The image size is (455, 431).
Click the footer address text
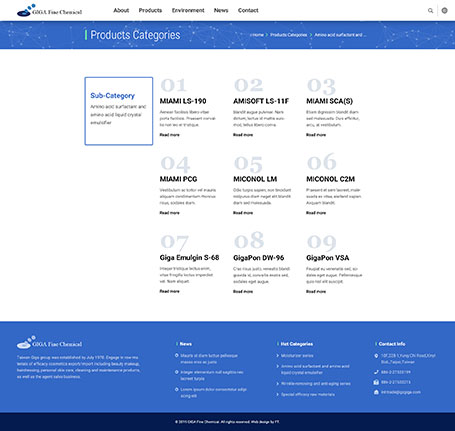[x=408, y=359]
